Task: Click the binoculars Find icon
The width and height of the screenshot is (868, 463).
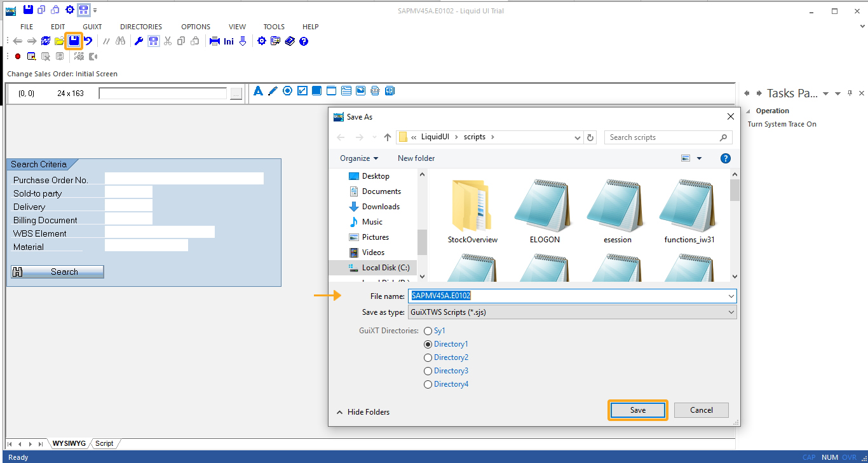Action: pyautogui.click(x=121, y=41)
